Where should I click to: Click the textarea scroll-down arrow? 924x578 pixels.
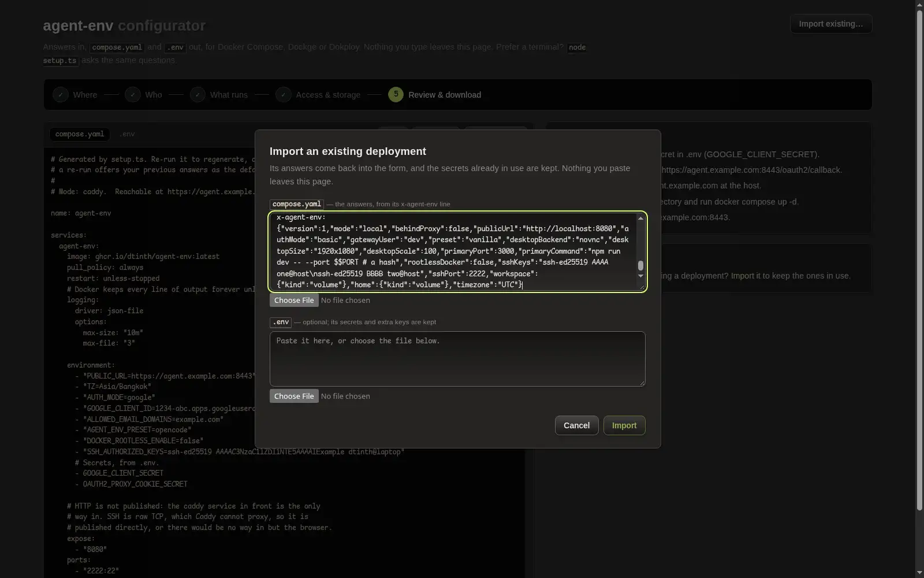click(x=640, y=276)
